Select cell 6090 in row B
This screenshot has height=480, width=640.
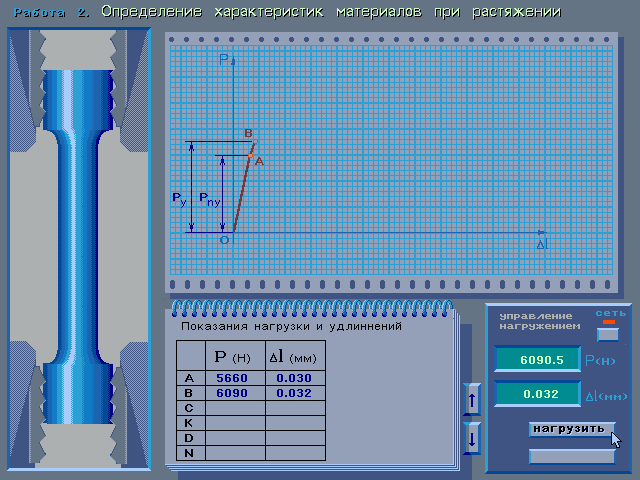[236, 393]
